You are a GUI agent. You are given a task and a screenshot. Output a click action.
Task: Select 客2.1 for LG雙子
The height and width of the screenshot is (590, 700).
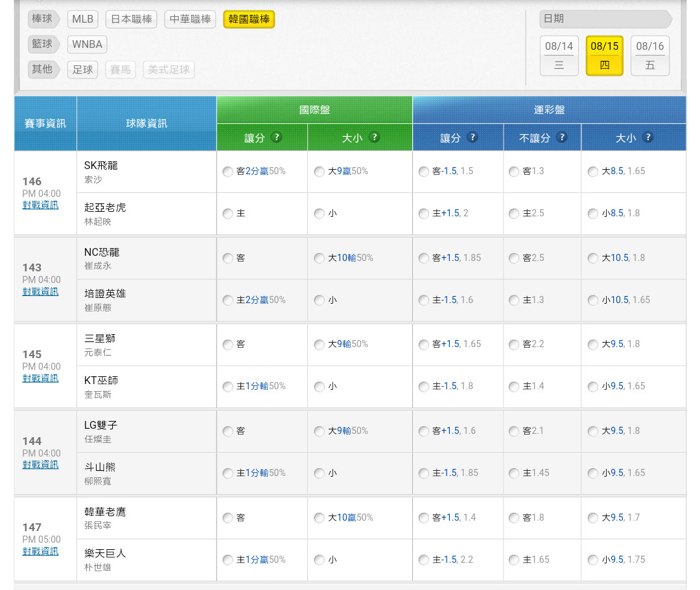coord(514,432)
